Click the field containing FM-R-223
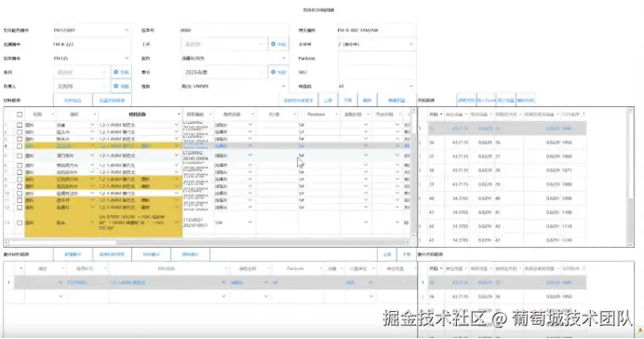 [x=91, y=44]
